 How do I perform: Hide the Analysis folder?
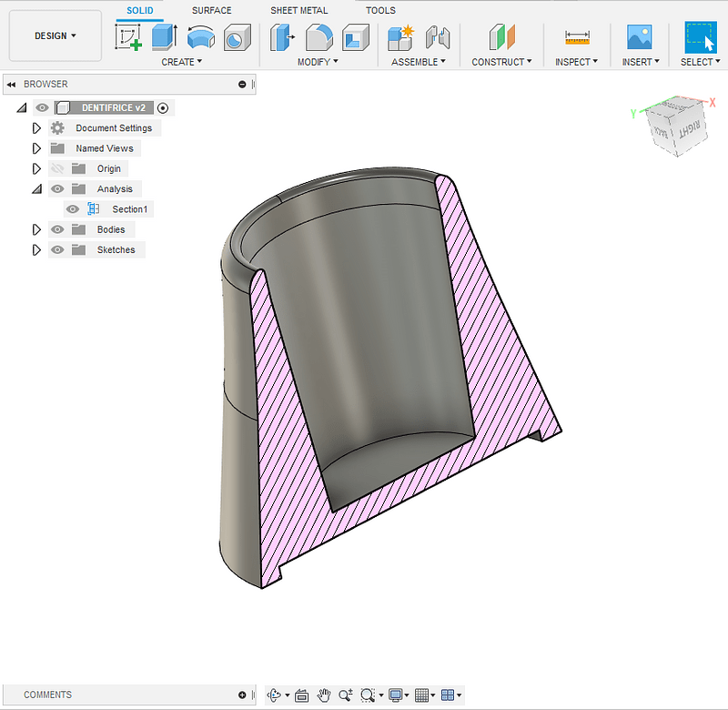(57, 189)
